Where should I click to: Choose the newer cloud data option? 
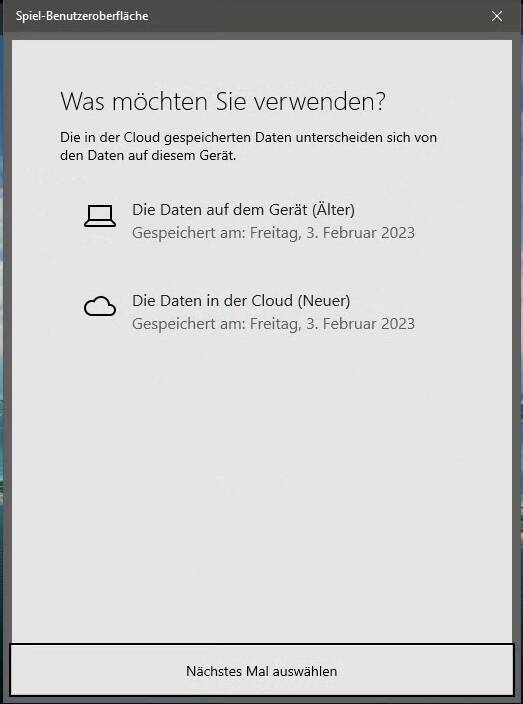(x=249, y=312)
